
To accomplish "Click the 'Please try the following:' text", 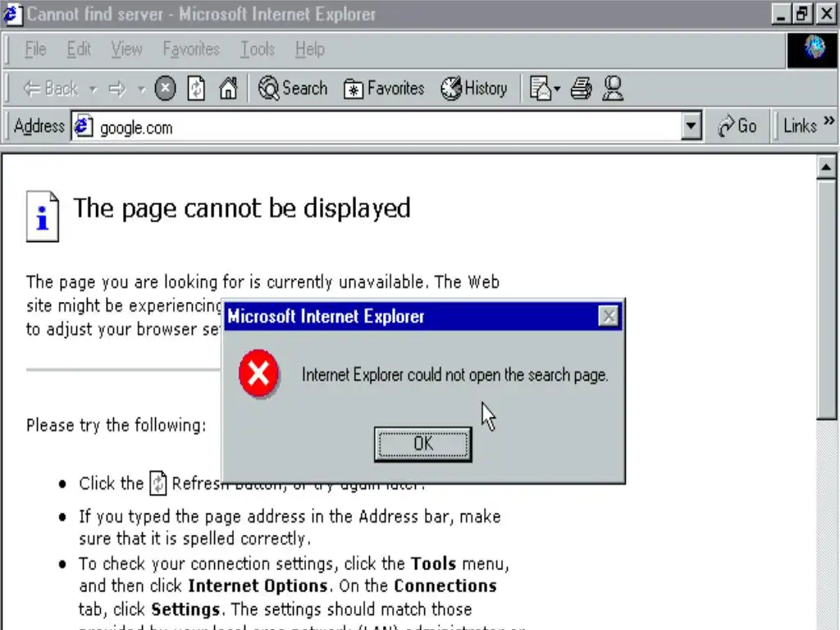I will click(x=116, y=426).
